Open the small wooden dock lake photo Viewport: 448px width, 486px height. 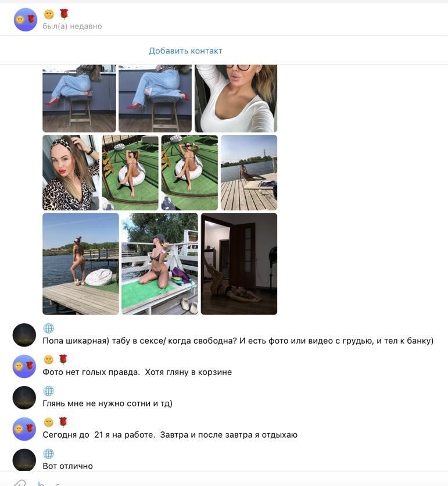[249, 173]
